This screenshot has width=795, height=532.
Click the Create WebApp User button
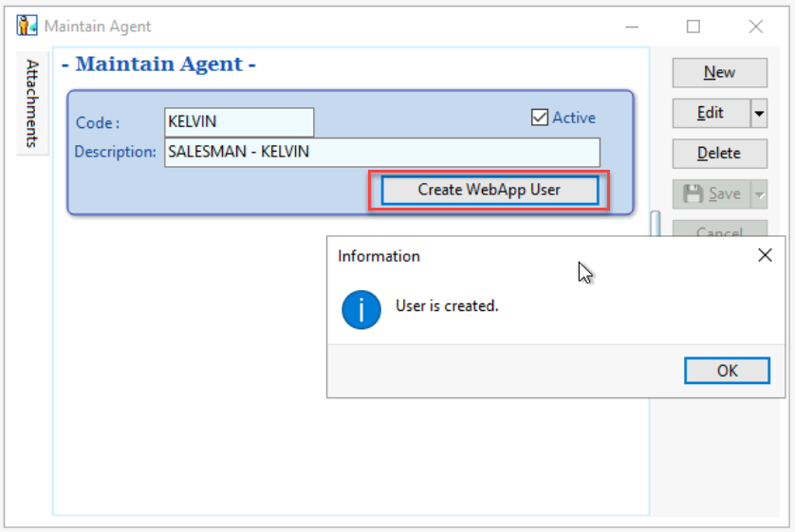(490, 190)
